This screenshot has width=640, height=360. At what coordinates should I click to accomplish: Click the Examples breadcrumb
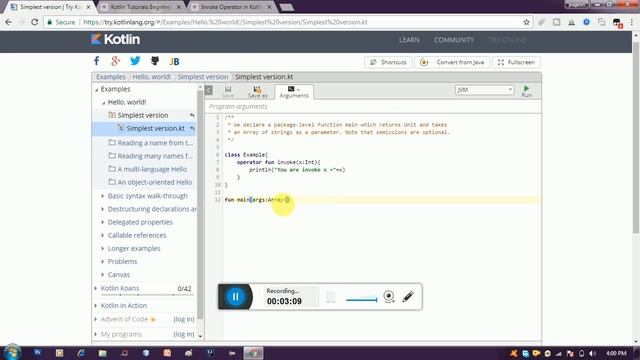coord(111,77)
